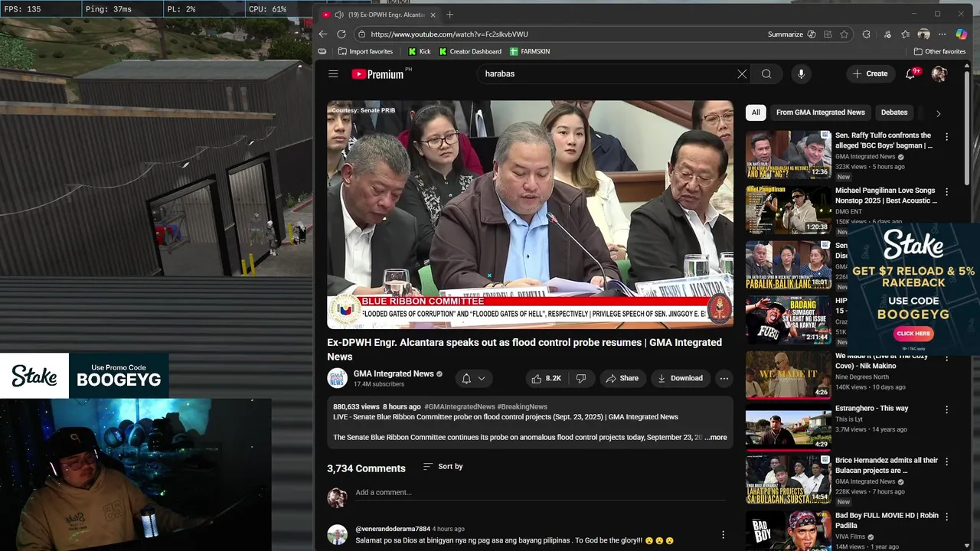
Task: Open the Creator Dashboard bookmark
Action: (470, 51)
